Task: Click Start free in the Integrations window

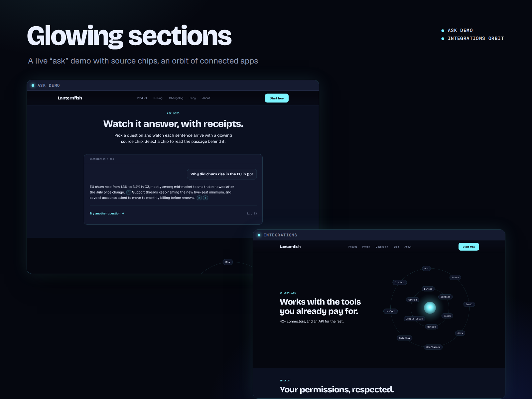Action: point(469,247)
